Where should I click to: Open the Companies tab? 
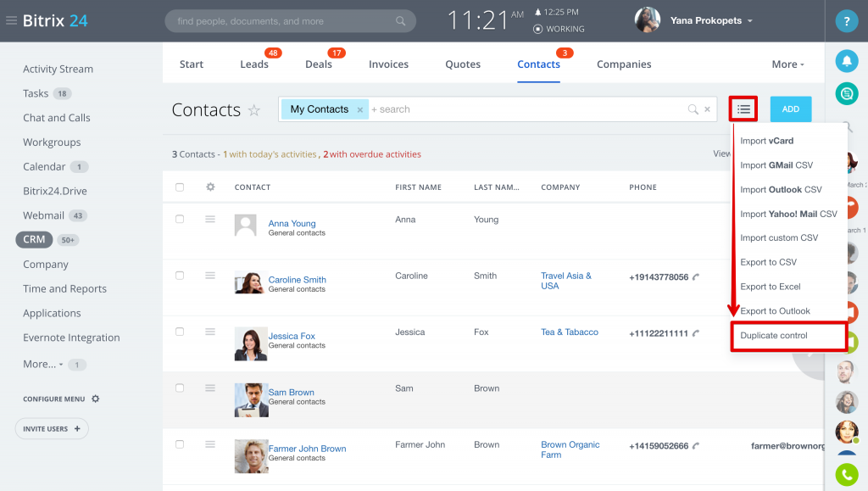pyautogui.click(x=624, y=64)
